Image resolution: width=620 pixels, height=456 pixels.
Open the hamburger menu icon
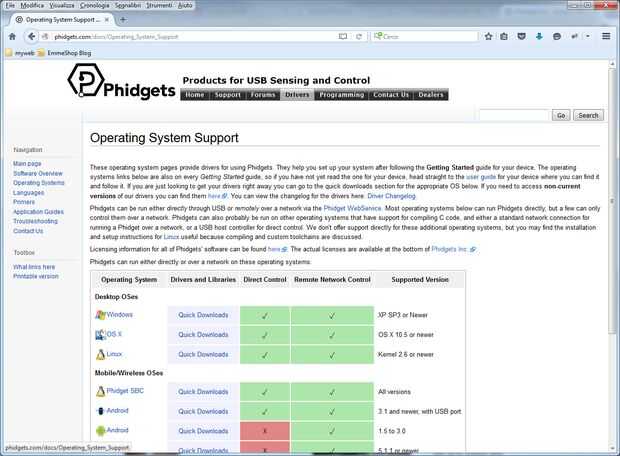(x=606, y=36)
